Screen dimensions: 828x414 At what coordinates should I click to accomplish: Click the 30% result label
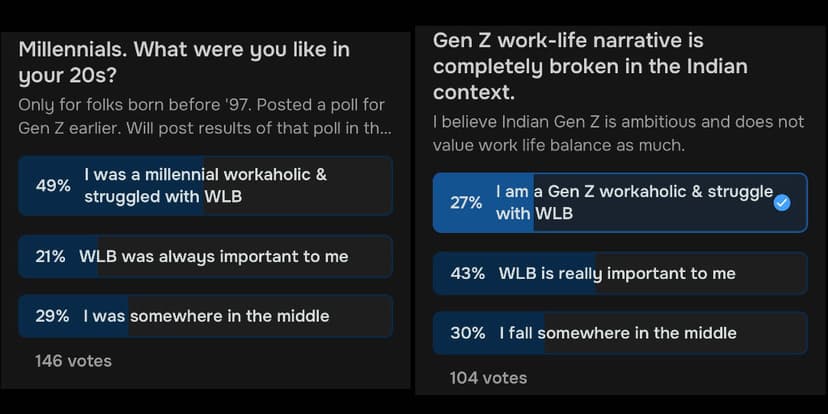(467, 333)
